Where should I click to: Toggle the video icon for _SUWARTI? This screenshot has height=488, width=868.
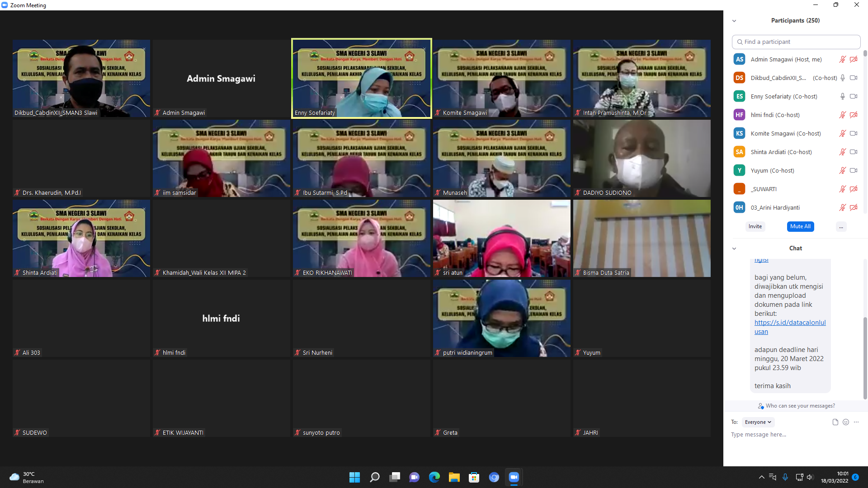tap(854, 189)
